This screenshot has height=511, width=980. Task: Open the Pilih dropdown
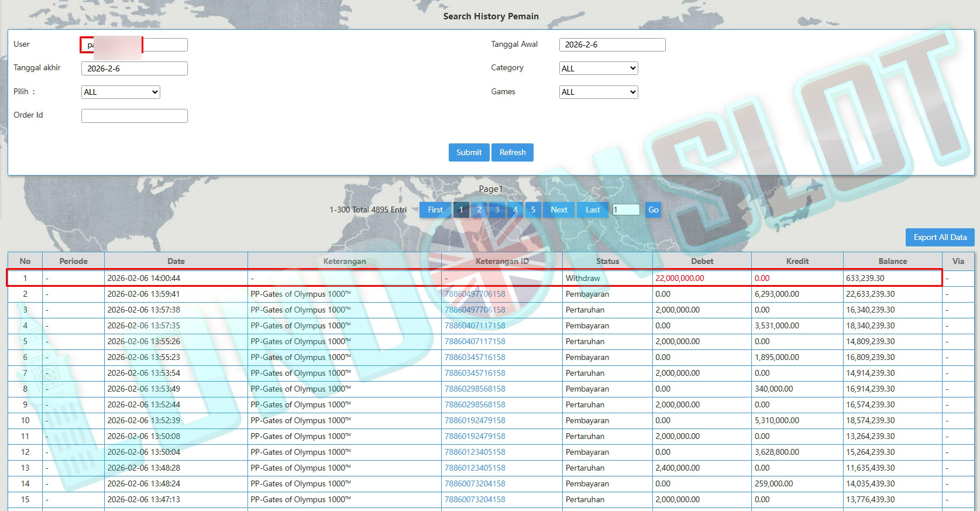(x=121, y=92)
